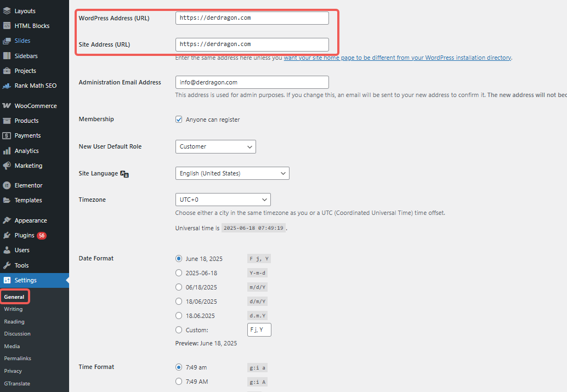The width and height of the screenshot is (567, 392).
Task: Click the Marketing megaphone icon
Action: [x=7, y=166]
